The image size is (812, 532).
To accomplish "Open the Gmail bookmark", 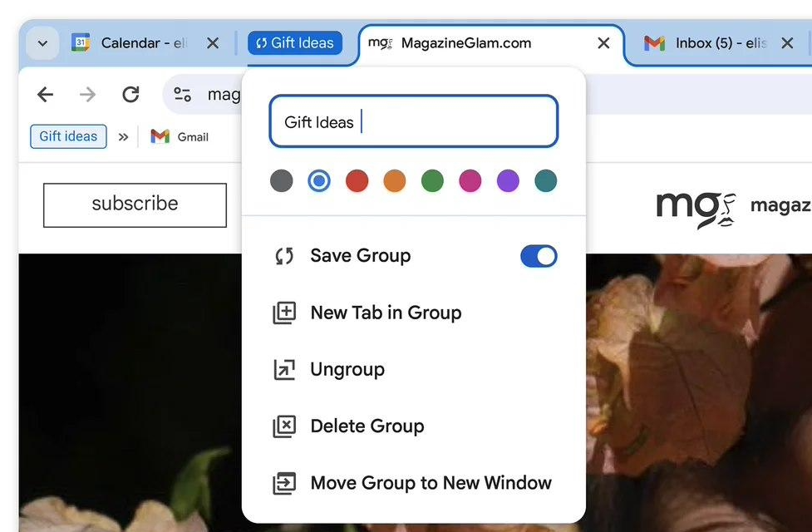I will 180,137.
